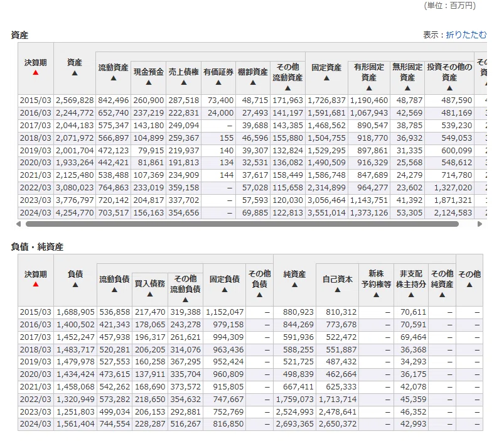Sort by 純資産 column arrow
The image size is (504, 441).
click(294, 285)
